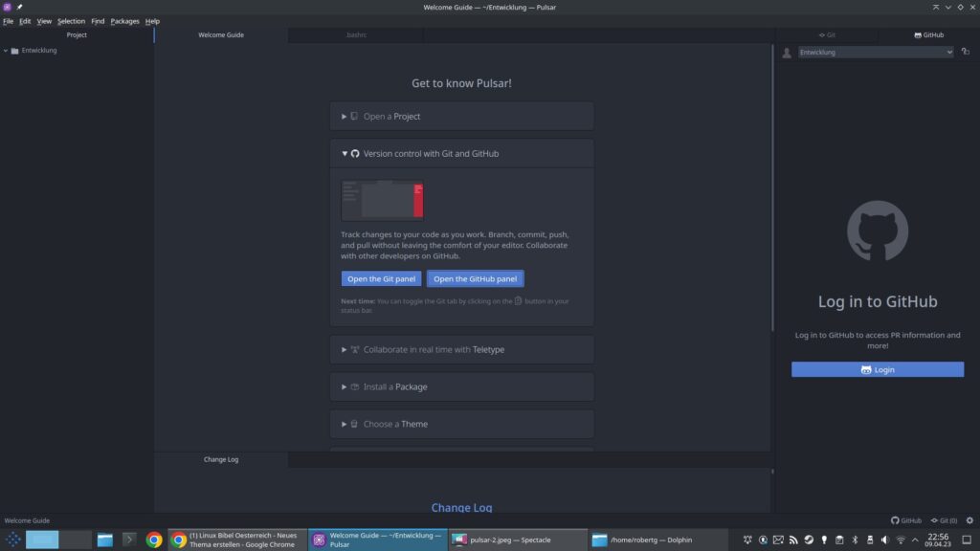The width and height of the screenshot is (980, 551).
Task: Switch to the Linux Bibel Chrome window in the taskbar
Action: pyautogui.click(x=237, y=540)
